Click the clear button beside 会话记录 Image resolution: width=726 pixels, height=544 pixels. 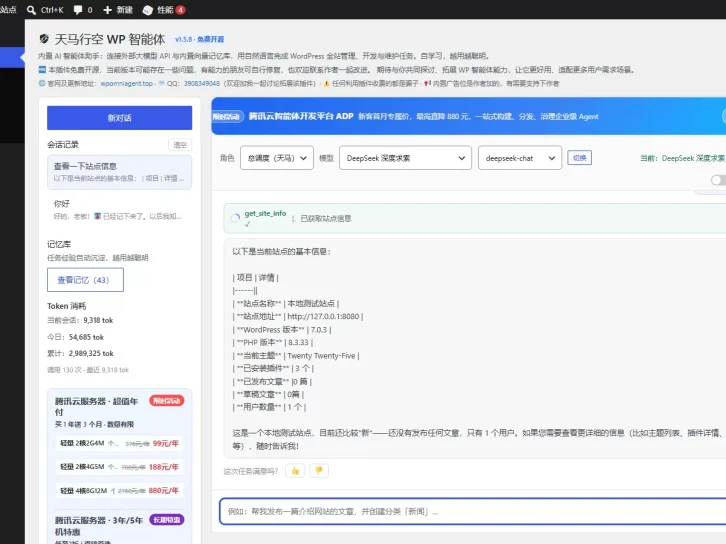(180, 145)
